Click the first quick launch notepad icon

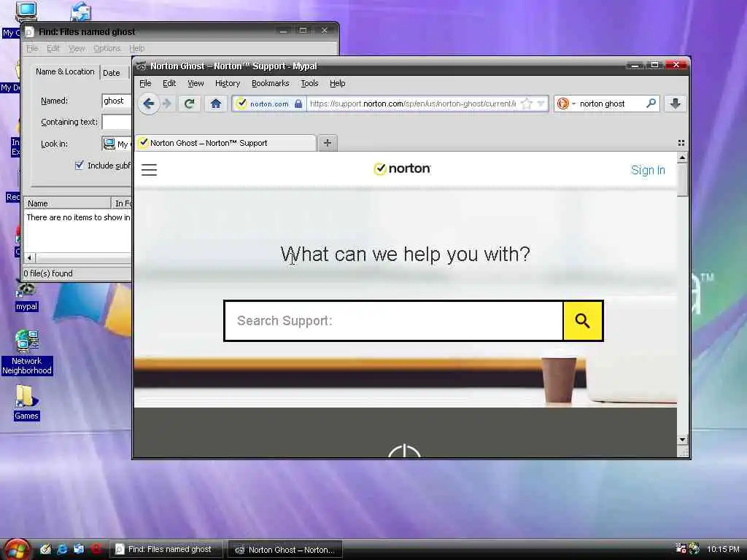45,549
